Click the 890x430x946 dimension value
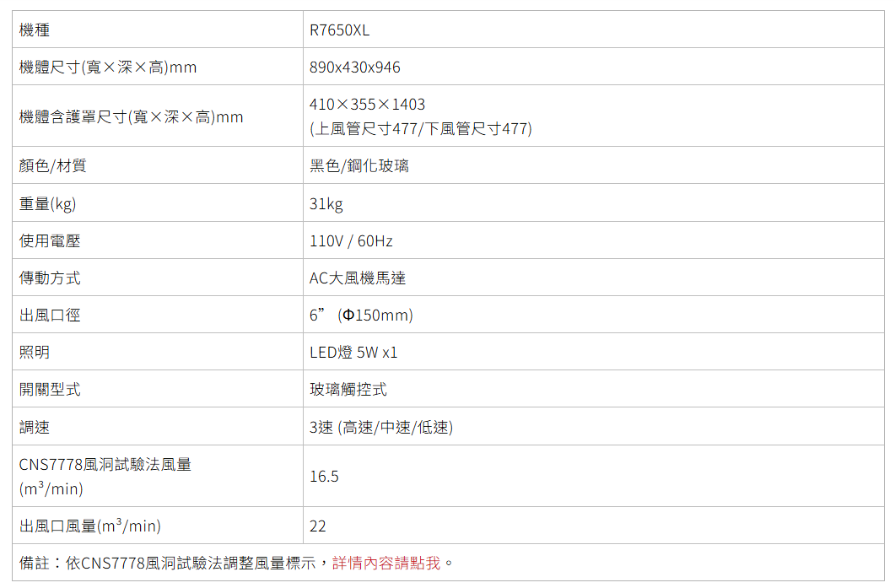This screenshot has width=895, height=588. pyautogui.click(x=355, y=67)
